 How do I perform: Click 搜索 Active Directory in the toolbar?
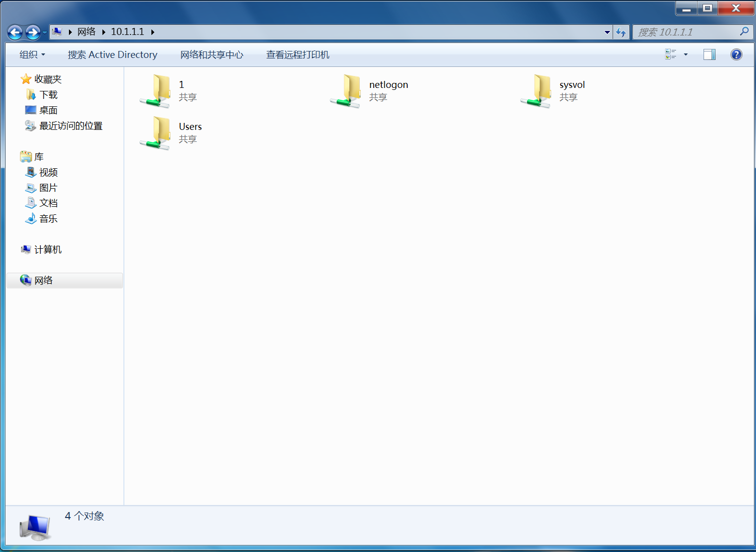click(112, 54)
